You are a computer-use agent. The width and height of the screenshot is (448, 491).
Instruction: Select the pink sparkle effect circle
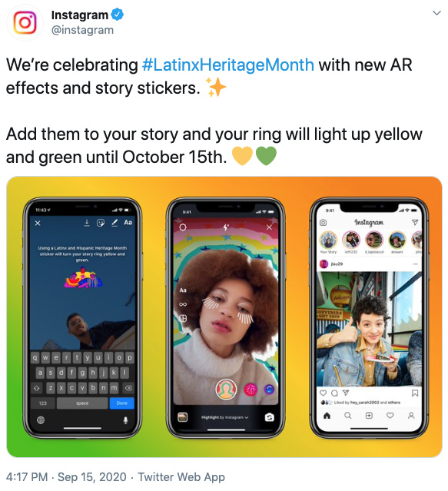[x=251, y=390]
